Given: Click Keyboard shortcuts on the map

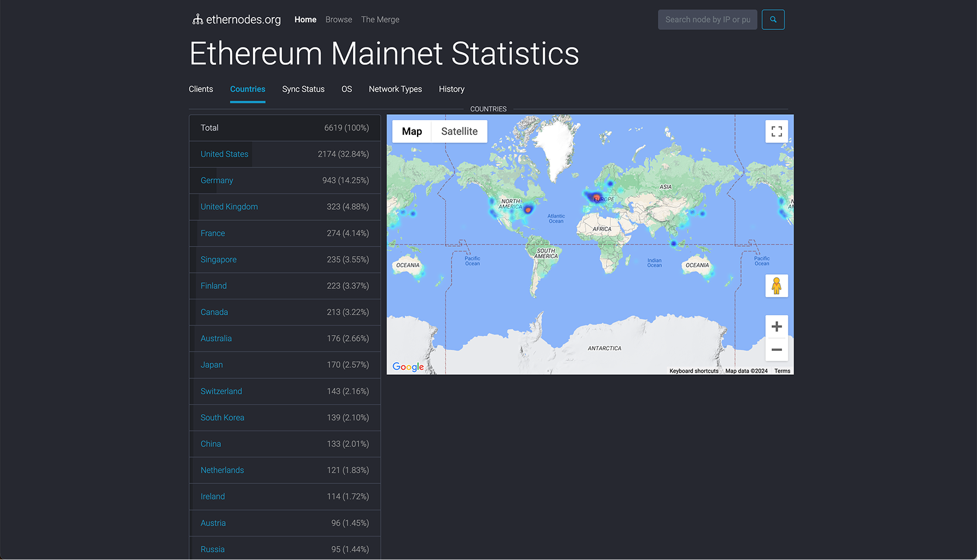Looking at the screenshot, I should click(694, 371).
